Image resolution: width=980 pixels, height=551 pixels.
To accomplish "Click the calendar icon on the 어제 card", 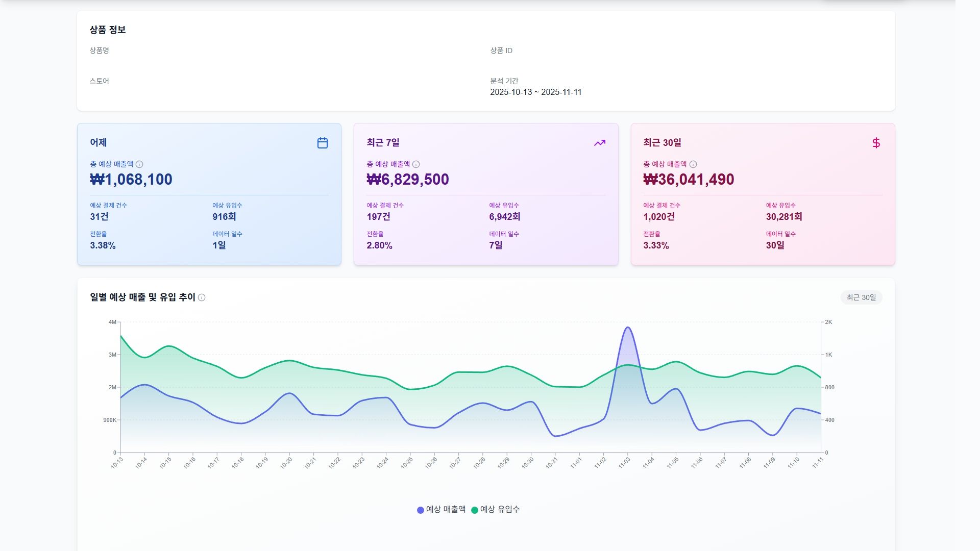I will (x=323, y=143).
